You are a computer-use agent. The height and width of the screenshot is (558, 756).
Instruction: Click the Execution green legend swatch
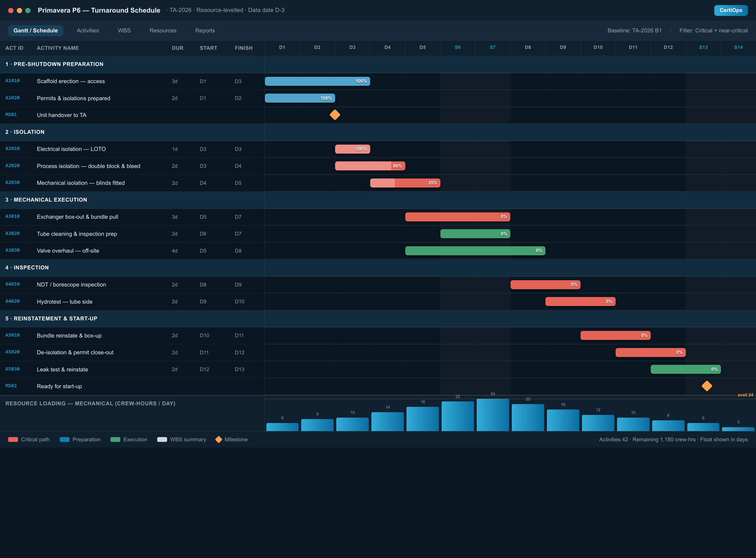click(x=115, y=439)
